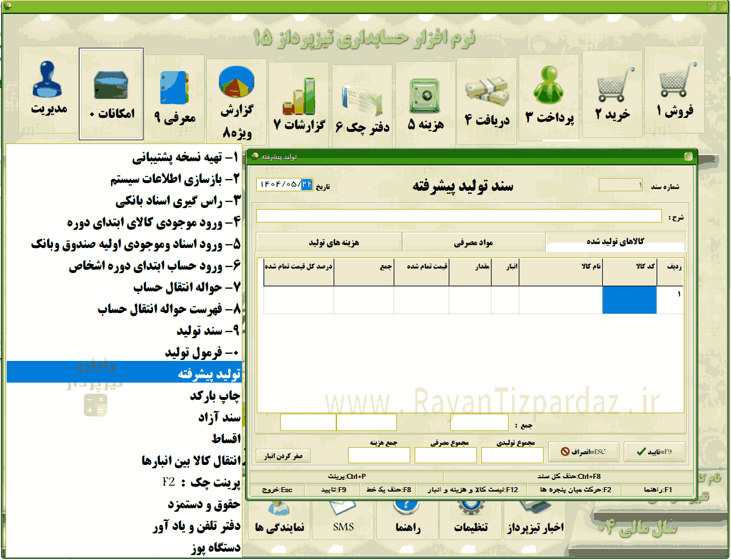This screenshot has height=560, width=731.
Task: Open the پرداخت 3 payment icon
Action: [549, 97]
